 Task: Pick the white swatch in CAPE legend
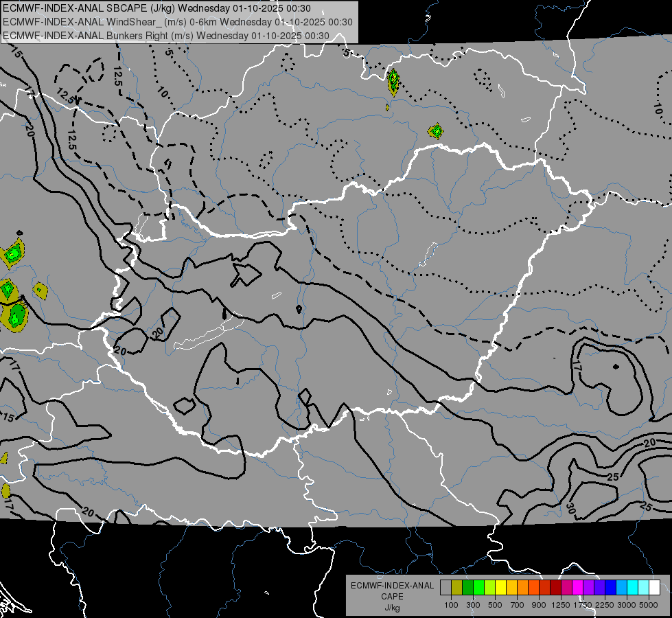(x=654, y=588)
